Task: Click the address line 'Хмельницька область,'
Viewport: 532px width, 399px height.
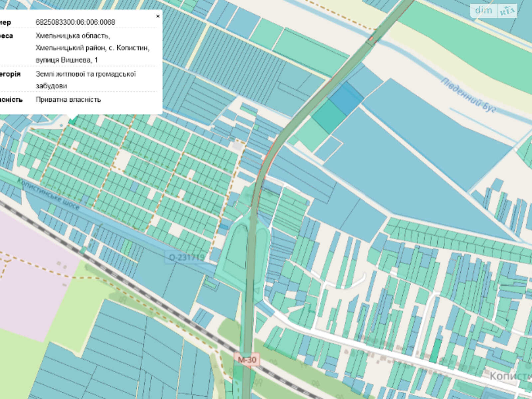Action: (x=73, y=36)
